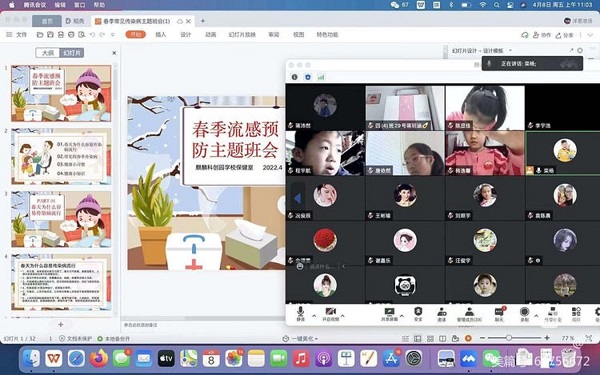The height and width of the screenshot is (375, 600).
Task: Turn on the video camera
Action: (331, 314)
